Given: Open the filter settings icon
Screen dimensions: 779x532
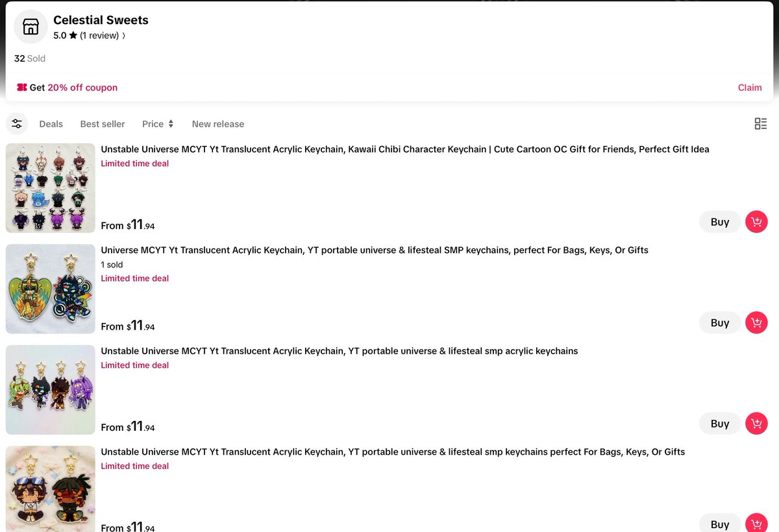Looking at the screenshot, I should point(16,123).
